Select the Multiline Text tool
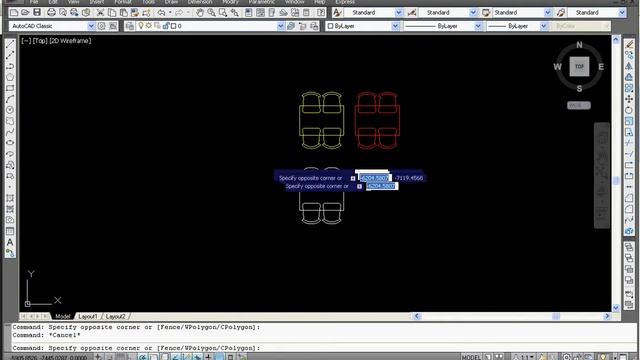 10,242
